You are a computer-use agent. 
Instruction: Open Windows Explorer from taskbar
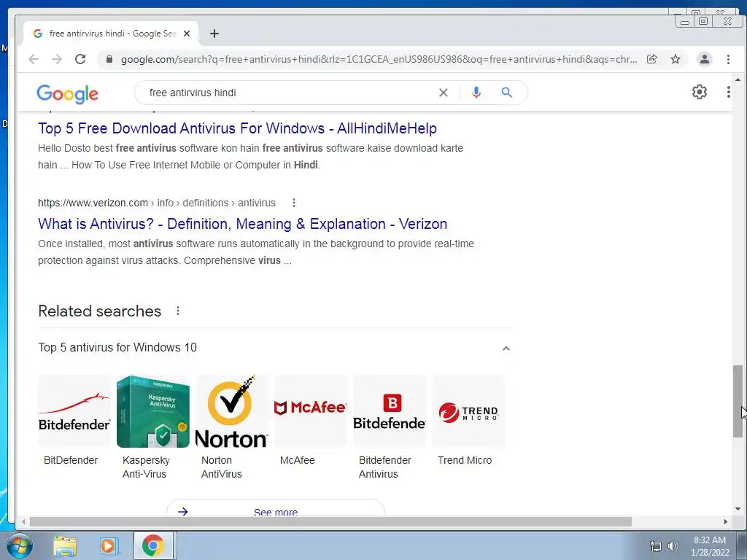(65, 545)
